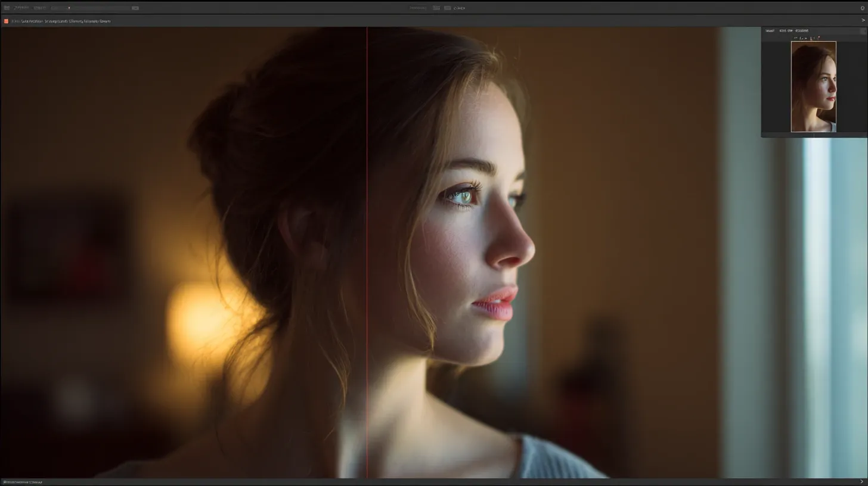Click the red-tipped icon above the preview thumbnail
This screenshot has width=868, height=486.
point(819,38)
